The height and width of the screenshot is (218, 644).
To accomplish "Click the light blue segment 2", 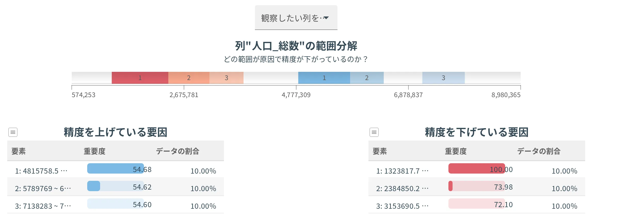I will tap(367, 78).
